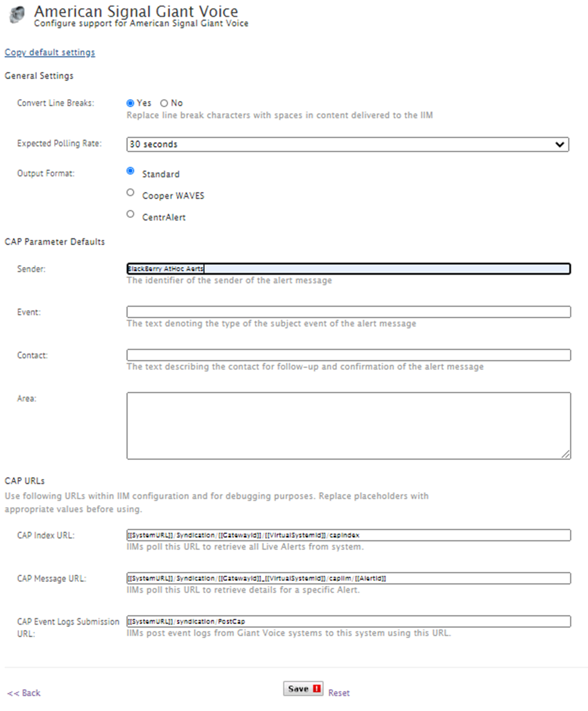Click the Area textarea resize handle
The image size is (588, 711).
tap(565, 454)
